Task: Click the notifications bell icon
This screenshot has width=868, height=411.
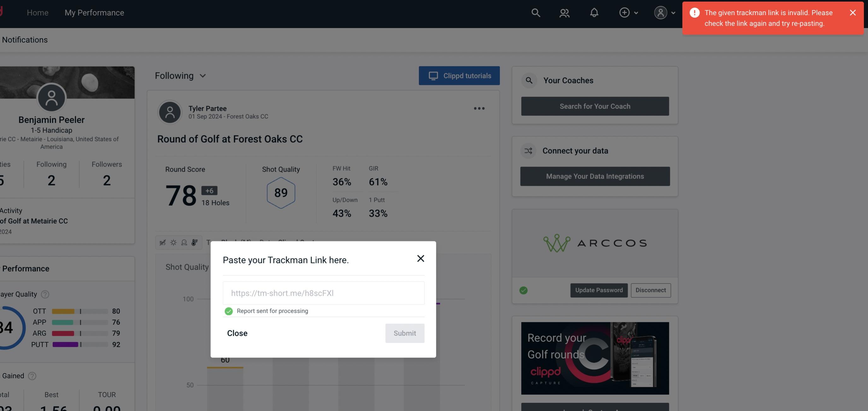Action: 594,12
